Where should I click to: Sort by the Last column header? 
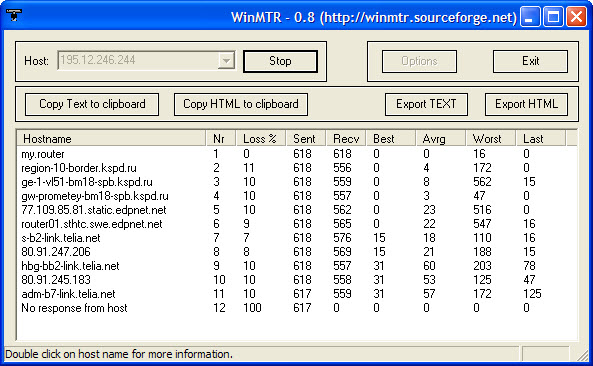pos(541,139)
